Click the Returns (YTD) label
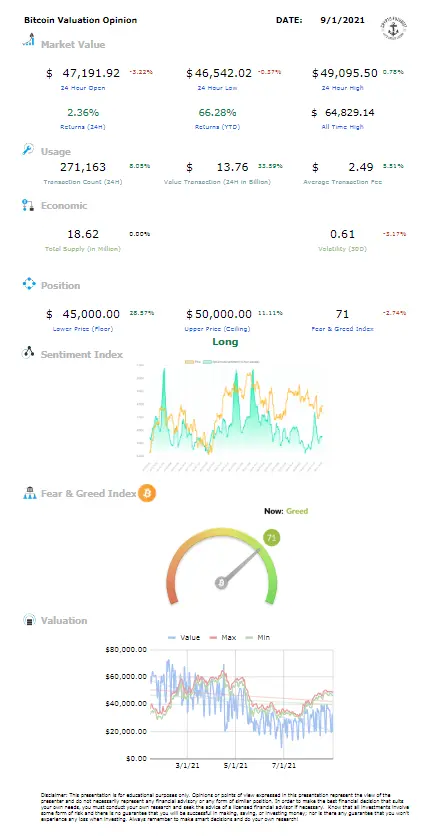Viewport: 437px width, 836px height. 218,127
